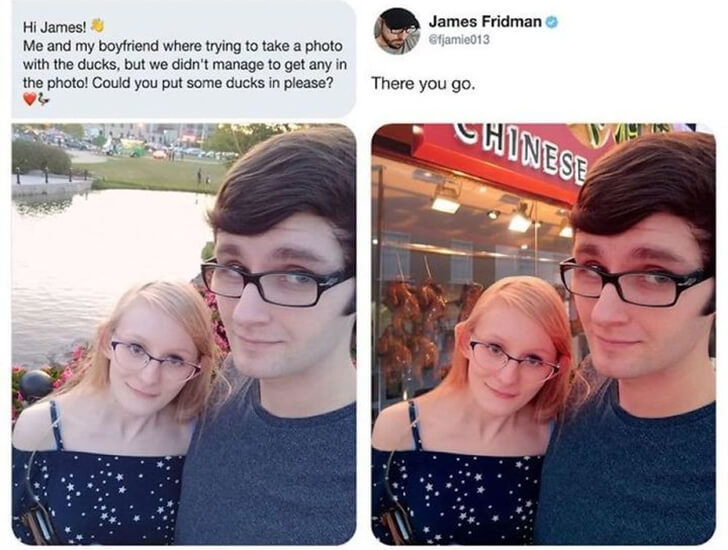The height and width of the screenshot is (550, 728).
Task: Click the duck emoji below the message
Action: (43, 99)
